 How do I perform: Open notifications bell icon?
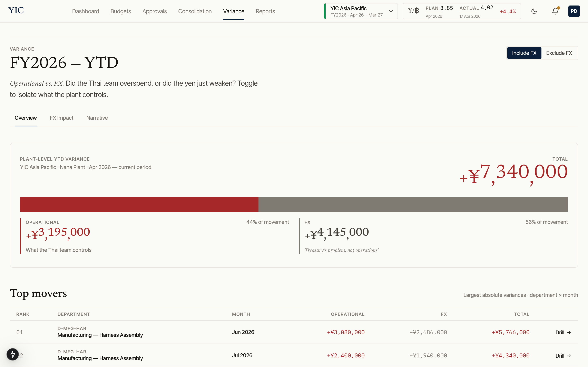(555, 11)
